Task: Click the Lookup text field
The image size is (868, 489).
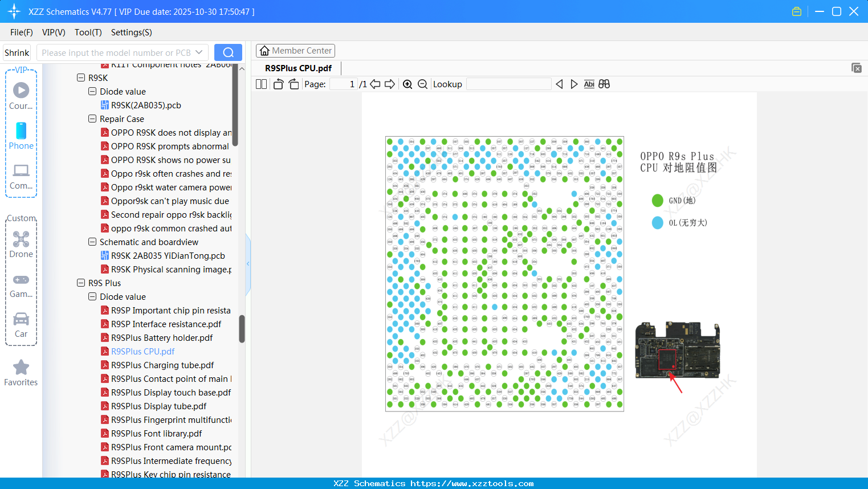Action: pyautogui.click(x=509, y=84)
